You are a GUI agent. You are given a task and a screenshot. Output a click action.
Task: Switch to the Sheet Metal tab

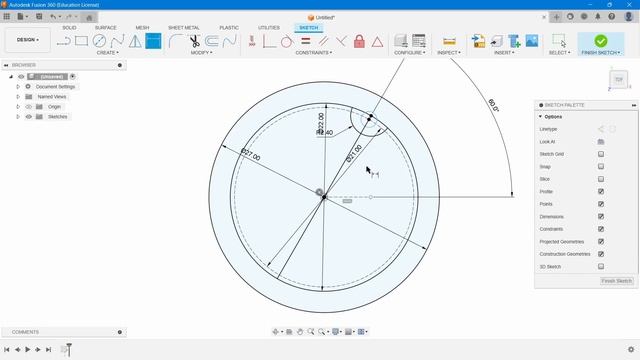(184, 28)
